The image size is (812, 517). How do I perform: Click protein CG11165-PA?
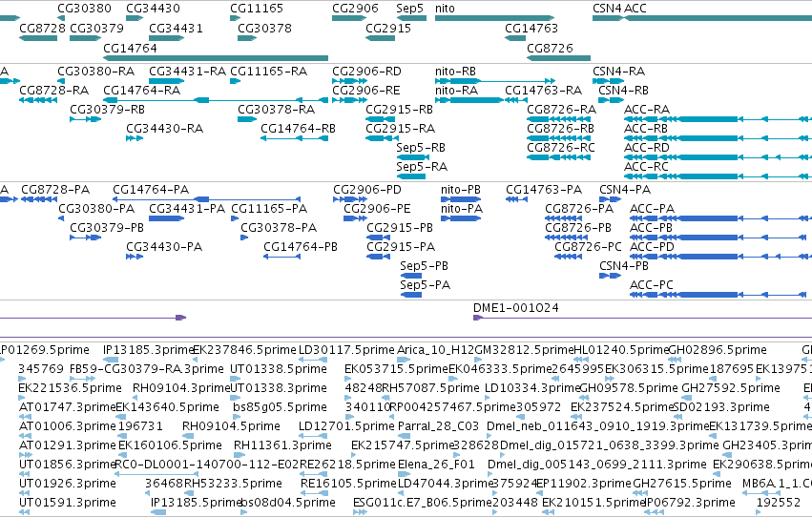235,218
